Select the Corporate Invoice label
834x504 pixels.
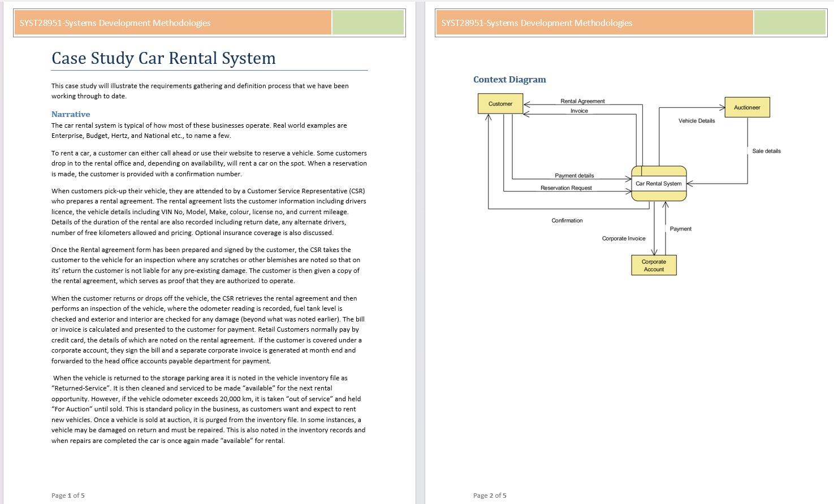(x=623, y=238)
